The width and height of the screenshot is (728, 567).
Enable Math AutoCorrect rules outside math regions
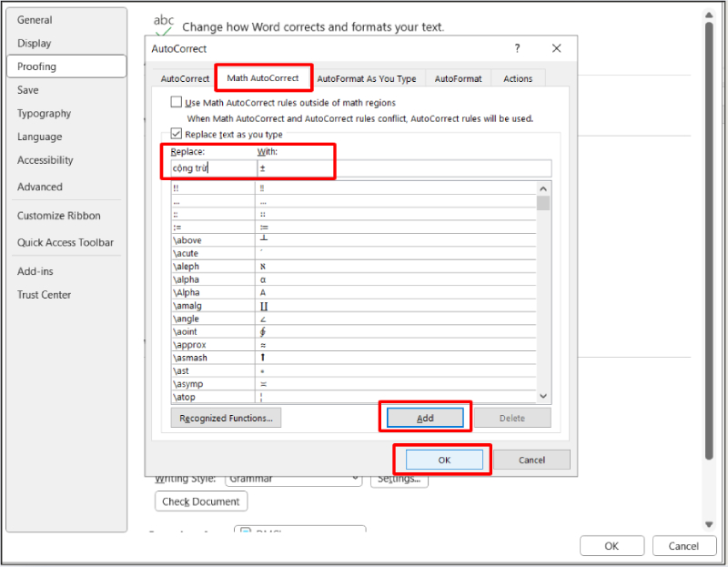[177, 103]
